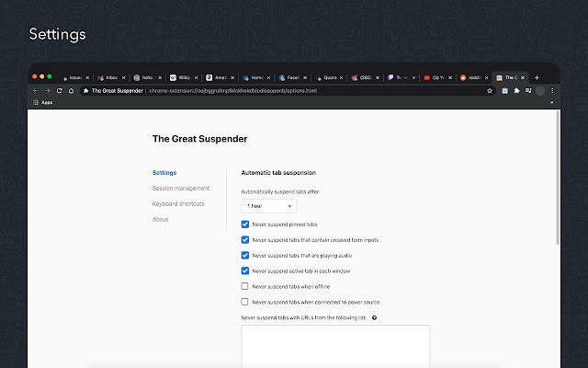588x368 pixels.
Task: Open the extensions puzzle piece menu
Action: [516, 90]
